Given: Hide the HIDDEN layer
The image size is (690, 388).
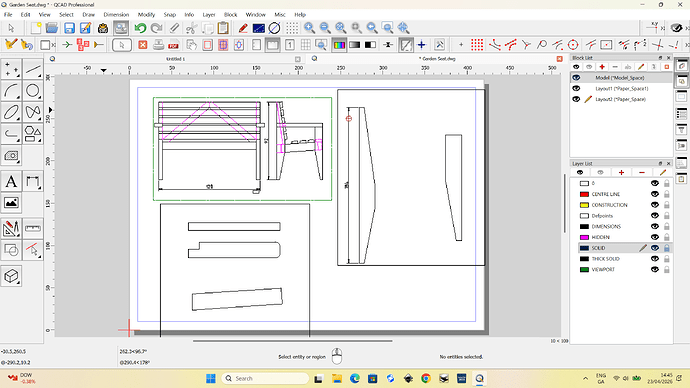Looking at the screenshot, I should coord(655,237).
